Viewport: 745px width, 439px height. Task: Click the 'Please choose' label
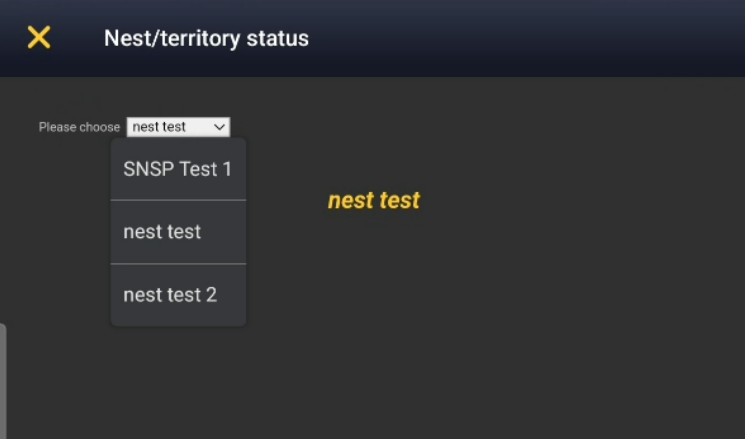coord(79,127)
